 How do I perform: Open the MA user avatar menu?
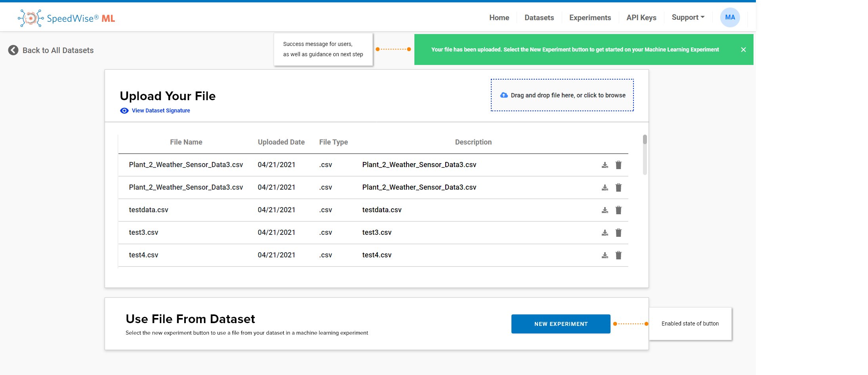pyautogui.click(x=730, y=17)
